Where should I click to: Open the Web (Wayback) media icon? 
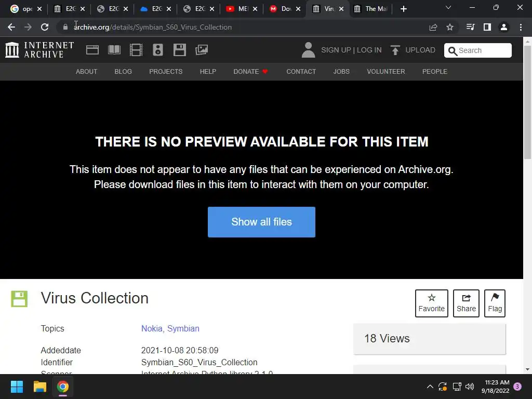click(92, 50)
